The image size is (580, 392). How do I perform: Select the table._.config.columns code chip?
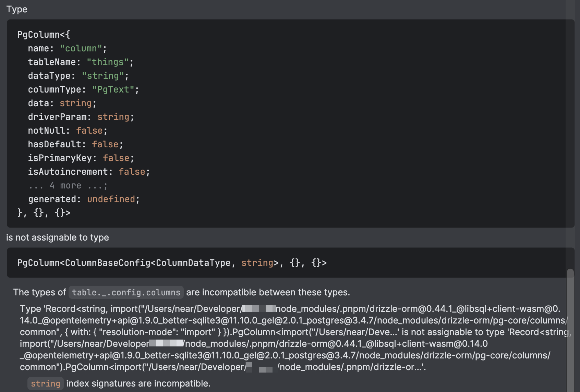(126, 292)
